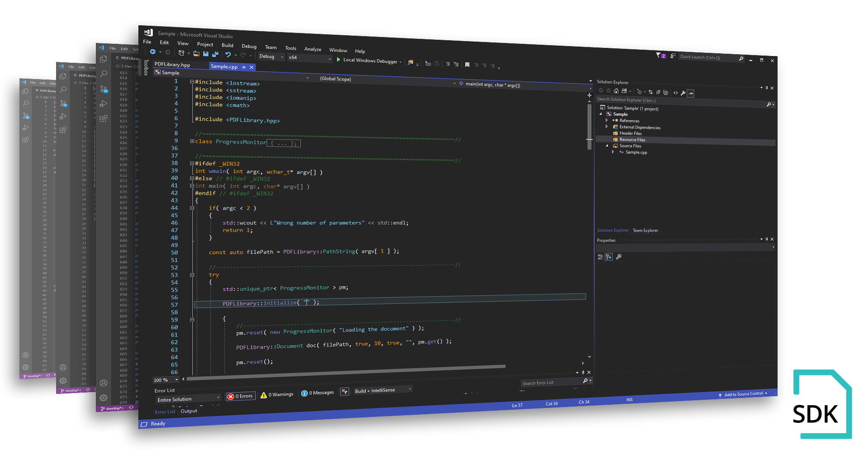The width and height of the screenshot is (868, 454).
Task: Click Solution Explorer Pending Changes Filter icon
Action: point(640,92)
